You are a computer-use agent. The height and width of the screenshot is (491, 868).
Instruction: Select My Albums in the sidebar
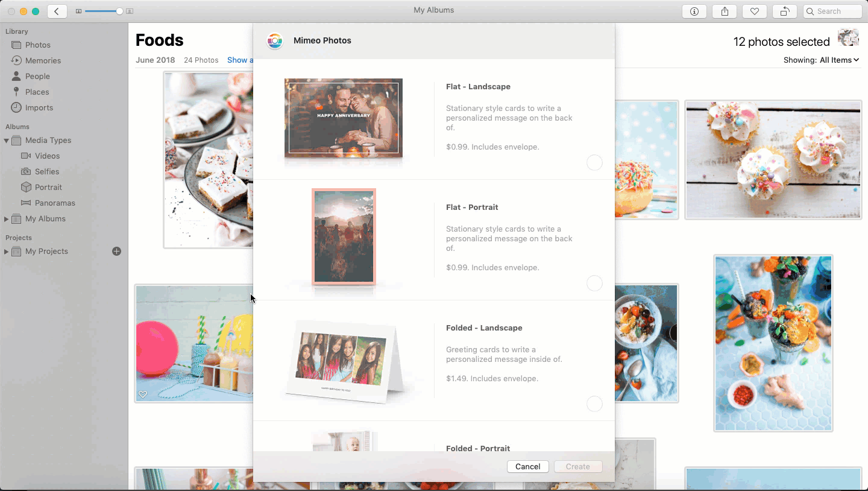coord(45,218)
